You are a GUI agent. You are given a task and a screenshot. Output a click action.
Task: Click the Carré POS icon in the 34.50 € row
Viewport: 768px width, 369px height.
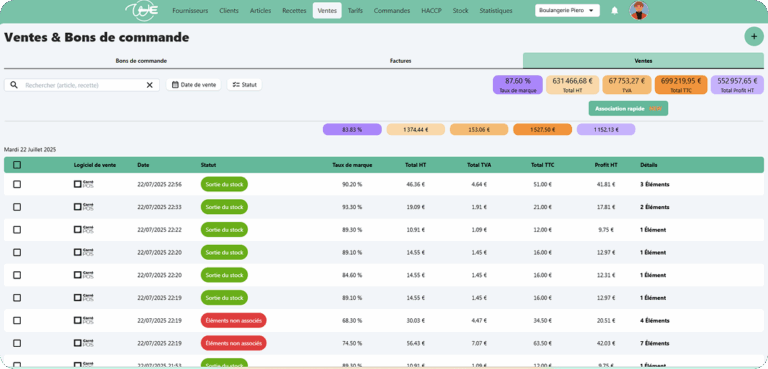84,320
